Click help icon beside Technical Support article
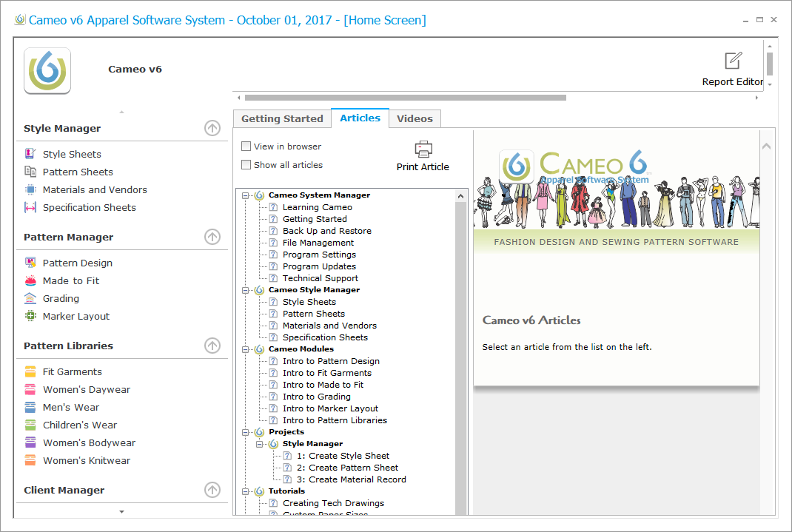The width and height of the screenshot is (792, 532). [273, 278]
